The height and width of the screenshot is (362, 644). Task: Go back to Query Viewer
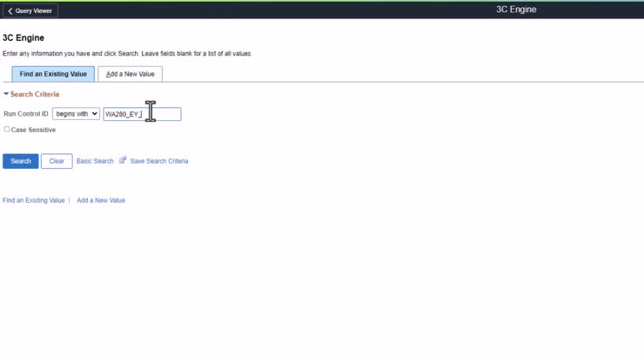point(30,10)
